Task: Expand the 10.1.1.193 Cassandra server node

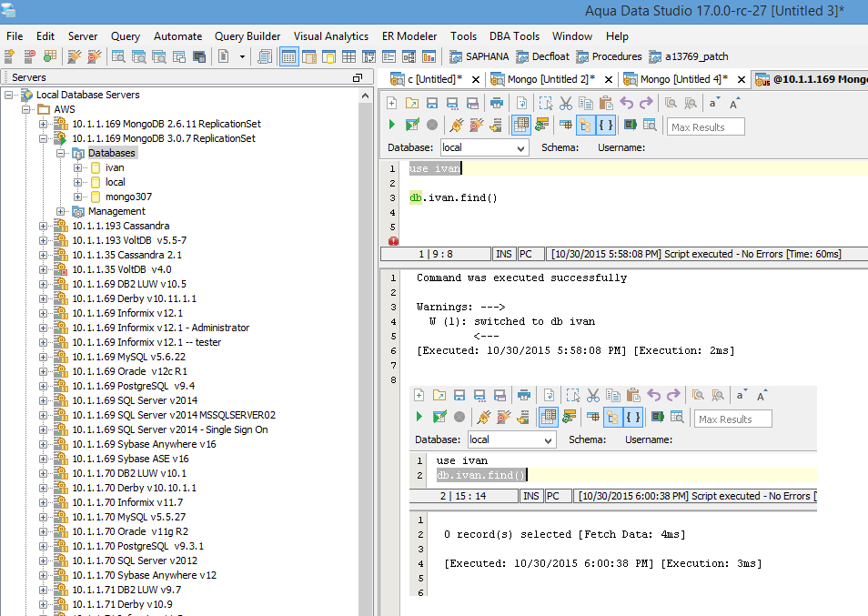Action: coord(43,226)
